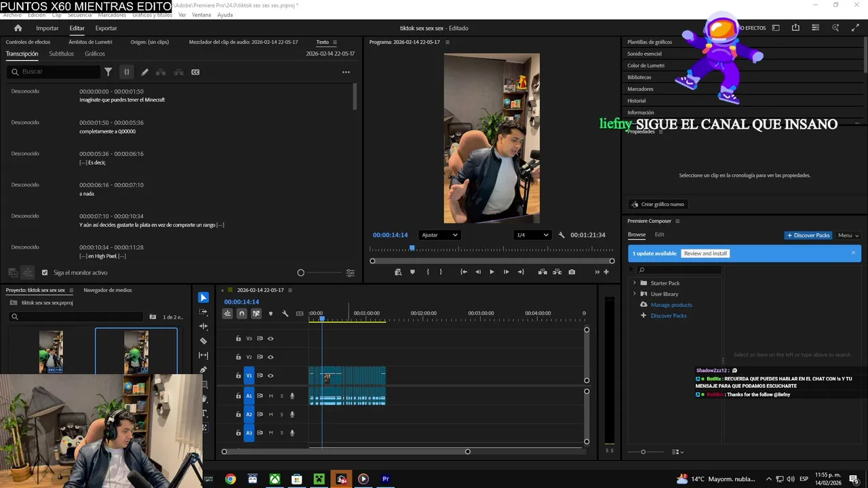
Task: Toggle V3 track visibility eye
Action: 271,338
